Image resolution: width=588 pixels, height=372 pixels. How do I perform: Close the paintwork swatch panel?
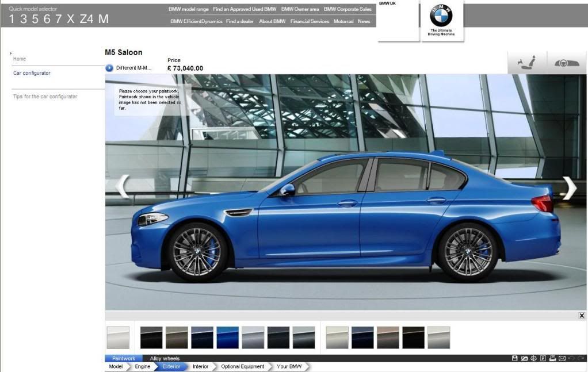[x=582, y=316]
